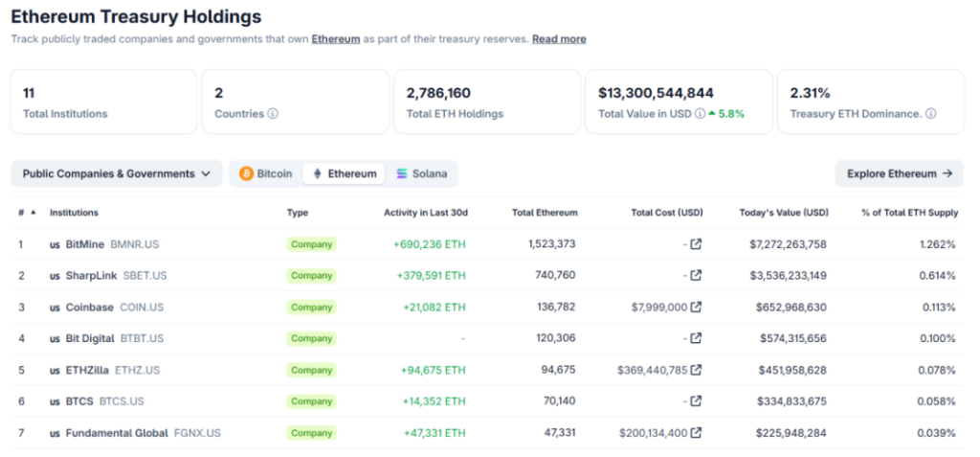Switch to the Bitcoin tab
Viewport: 980px width, 457px height.
point(266,173)
